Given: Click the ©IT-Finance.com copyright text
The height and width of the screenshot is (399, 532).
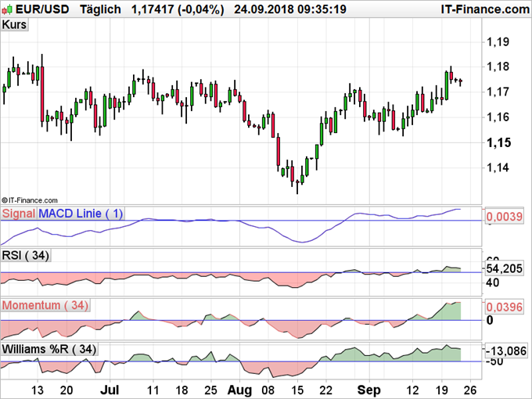Looking at the screenshot, I should [x=30, y=200].
